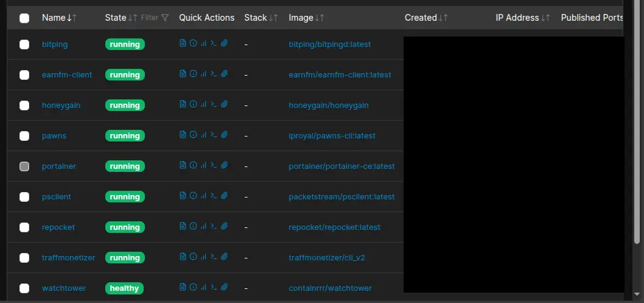Check the pawns row checkbox

coord(24,136)
